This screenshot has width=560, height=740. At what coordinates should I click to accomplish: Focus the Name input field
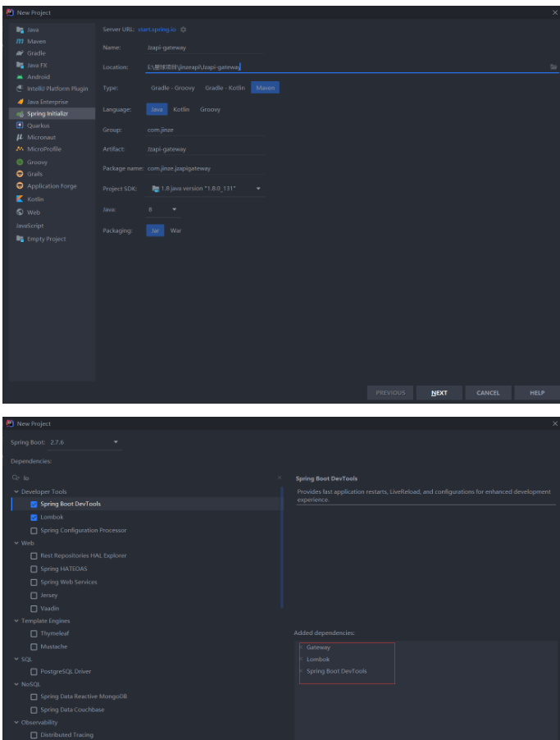206,48
